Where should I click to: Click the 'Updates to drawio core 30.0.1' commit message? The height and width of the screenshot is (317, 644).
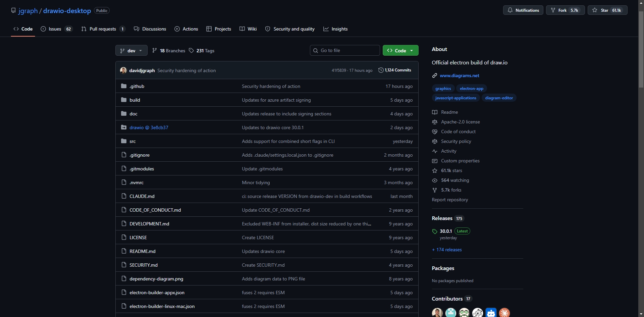pyautogui.click(x=273, y=127)
